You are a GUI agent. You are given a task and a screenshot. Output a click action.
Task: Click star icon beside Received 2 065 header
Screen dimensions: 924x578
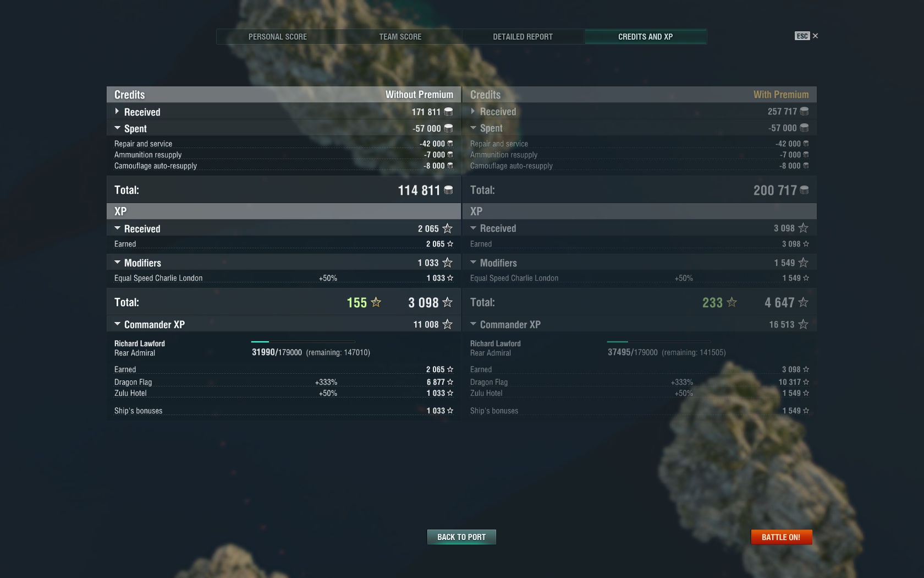tap(447, 228)
